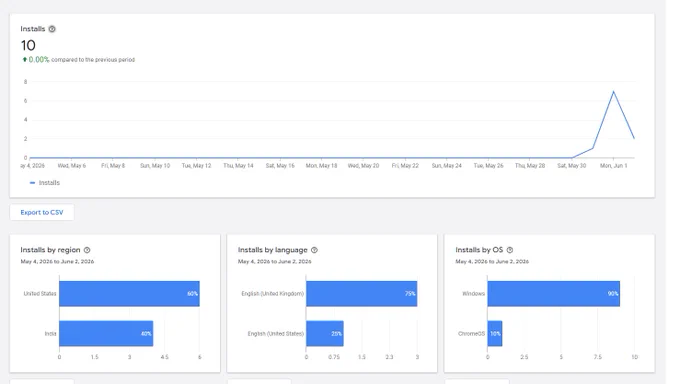
Task: Click 'India' region label
Action: (50, 334)
